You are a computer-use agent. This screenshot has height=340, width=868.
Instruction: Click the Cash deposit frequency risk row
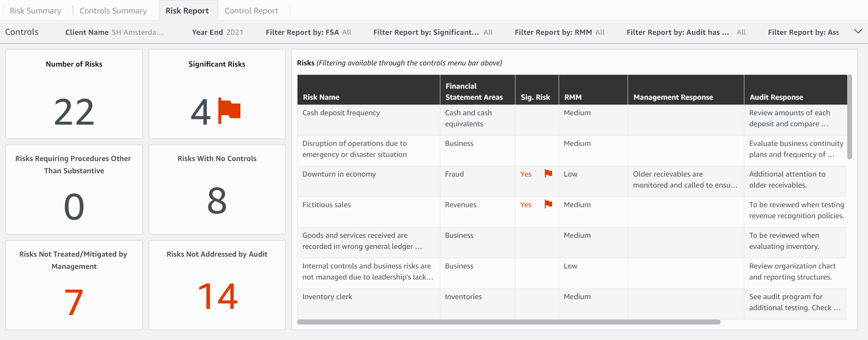pyautogui.click(x=341, y=113)
